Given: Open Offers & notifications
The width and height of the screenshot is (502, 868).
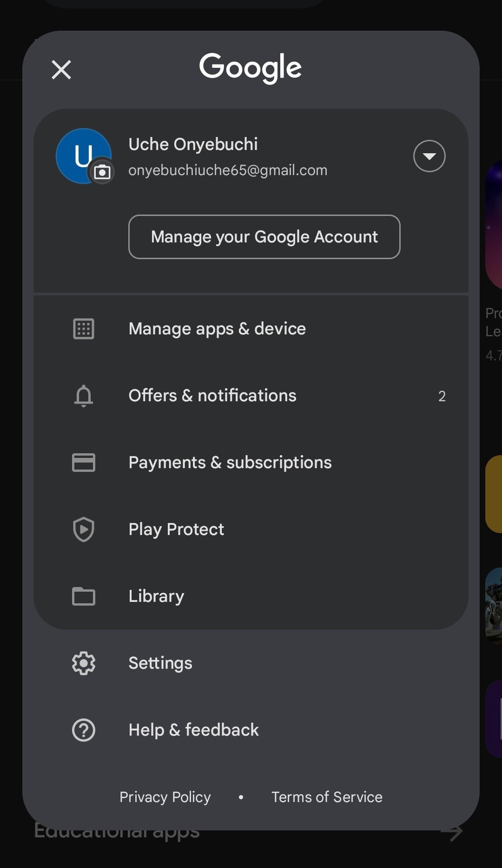Looking at the screenshot, I should (x=212, y=396).
